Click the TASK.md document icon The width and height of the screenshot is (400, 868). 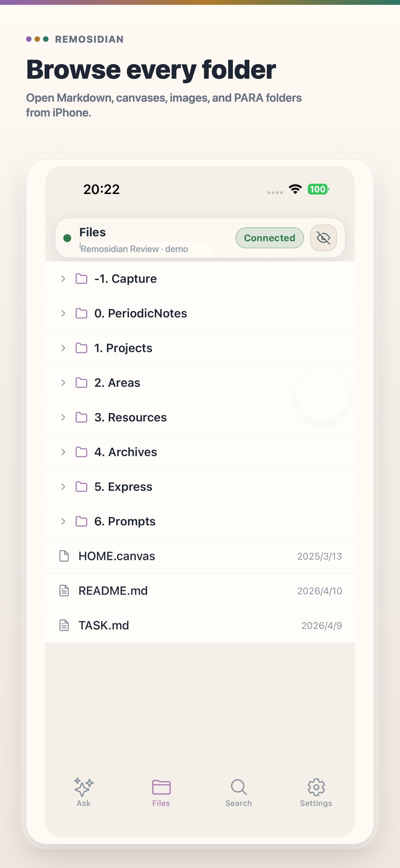[x=64, y=626]
